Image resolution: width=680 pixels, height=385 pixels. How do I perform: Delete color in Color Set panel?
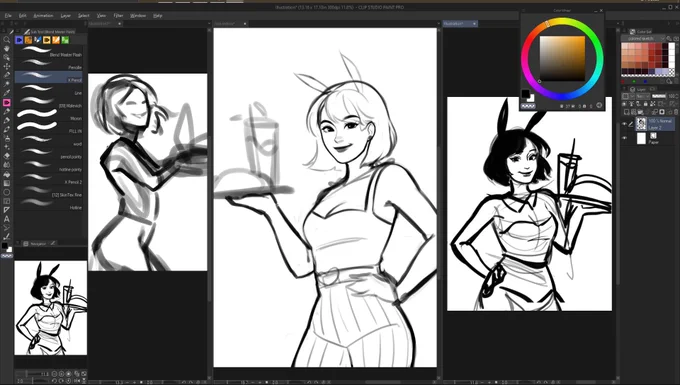click(676, 82)
